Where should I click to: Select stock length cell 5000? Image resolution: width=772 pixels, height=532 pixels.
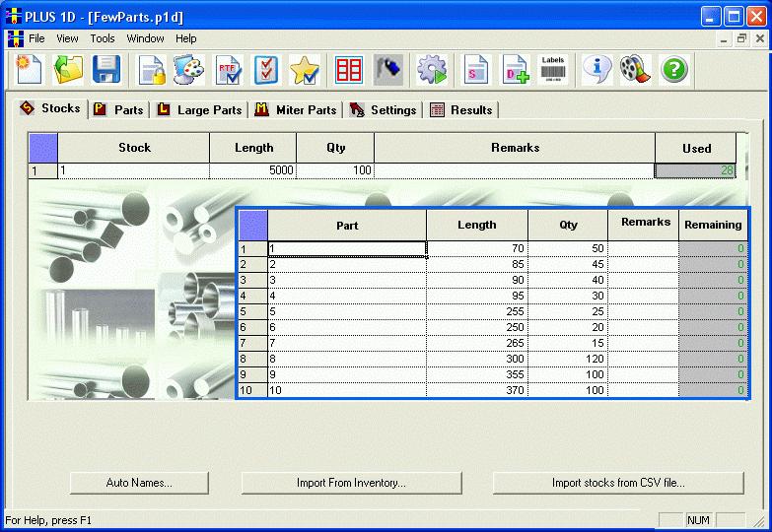click(252, 170)
